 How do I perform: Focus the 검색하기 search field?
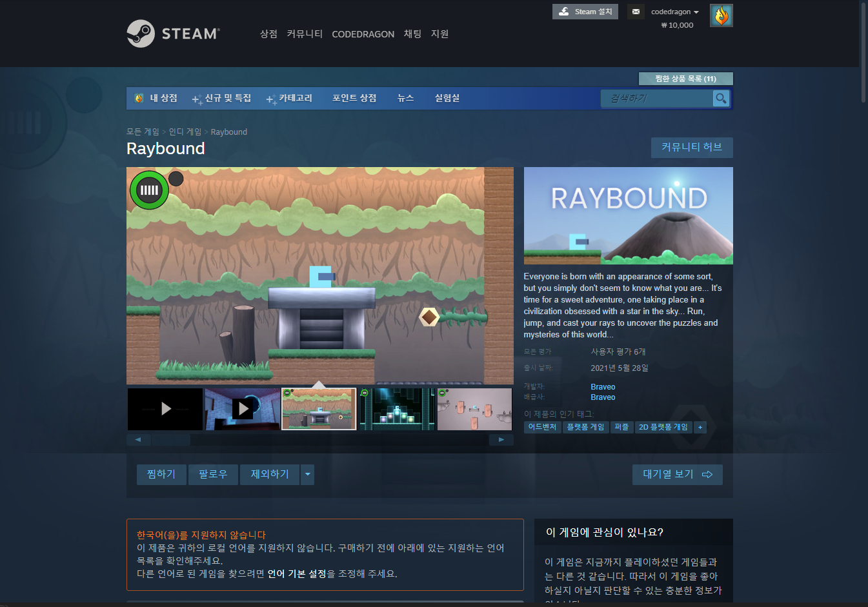click(657, 98)
